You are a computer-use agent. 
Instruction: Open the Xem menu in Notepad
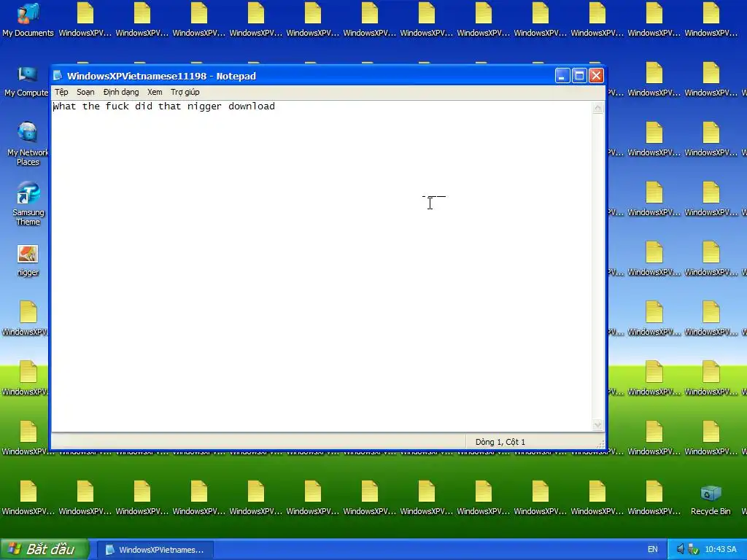[155, 92]
